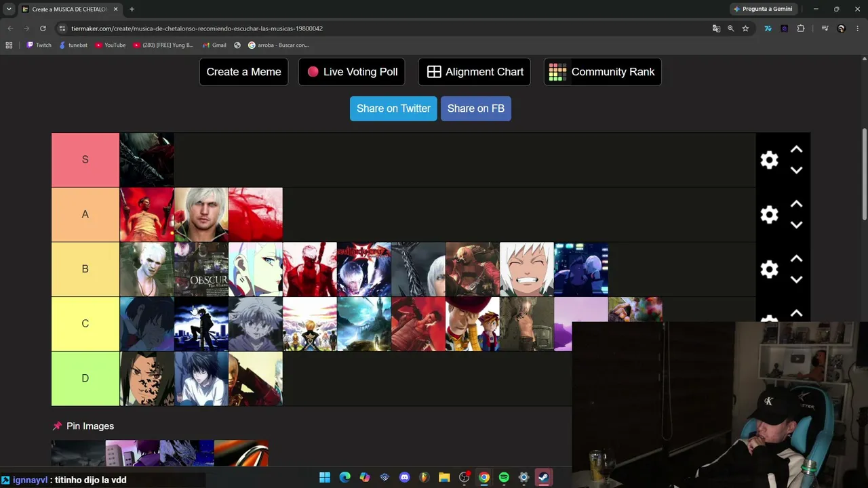
Task: Open the media controls icon
Action: point(825,28)
